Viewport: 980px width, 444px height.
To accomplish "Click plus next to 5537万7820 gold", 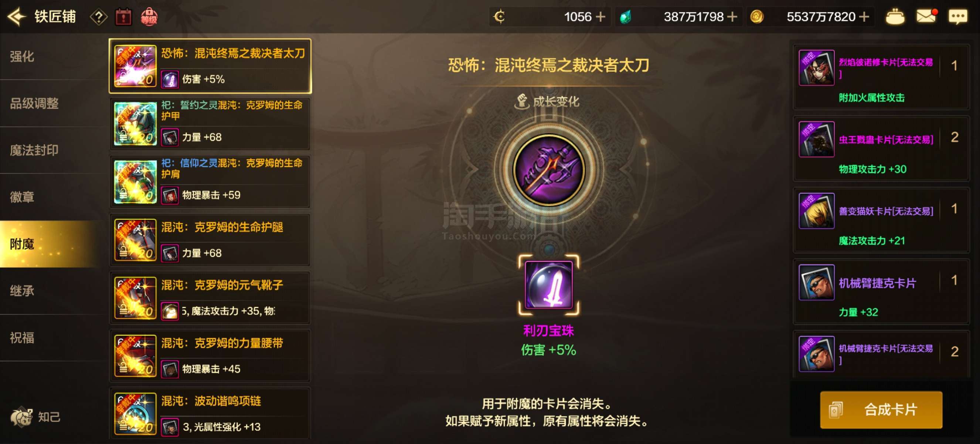I will point(864,17).
